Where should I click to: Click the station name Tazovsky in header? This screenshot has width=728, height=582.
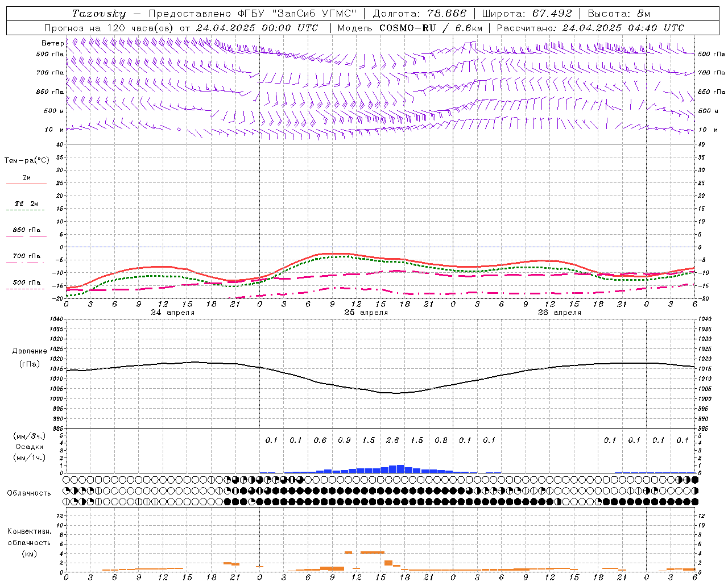pyautogui.click(x=99, y=14)
